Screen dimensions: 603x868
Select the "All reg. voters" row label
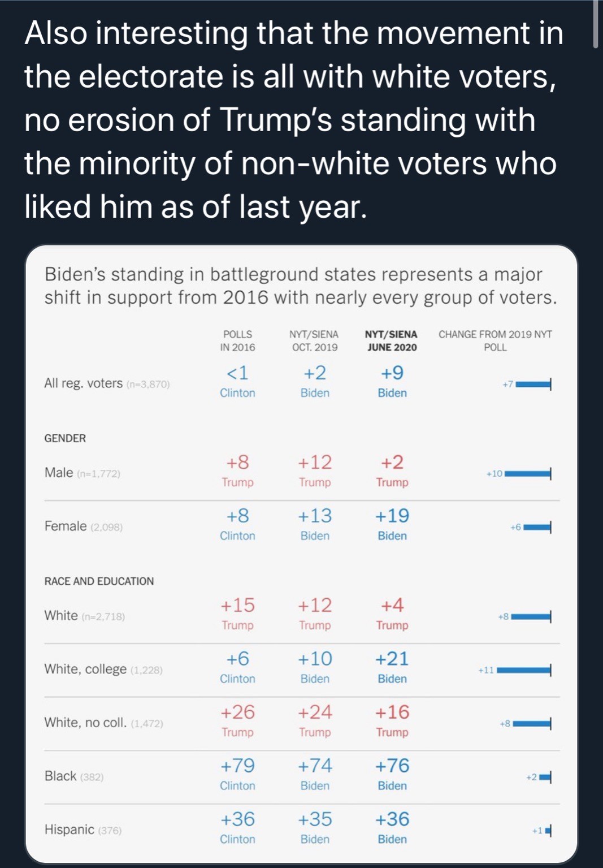tap(84, 383)
